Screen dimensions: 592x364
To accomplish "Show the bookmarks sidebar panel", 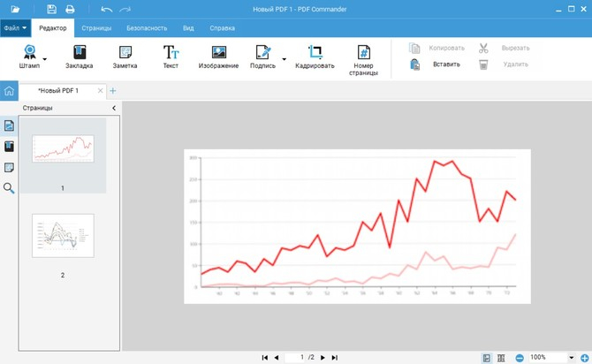I will coord(9,147).
